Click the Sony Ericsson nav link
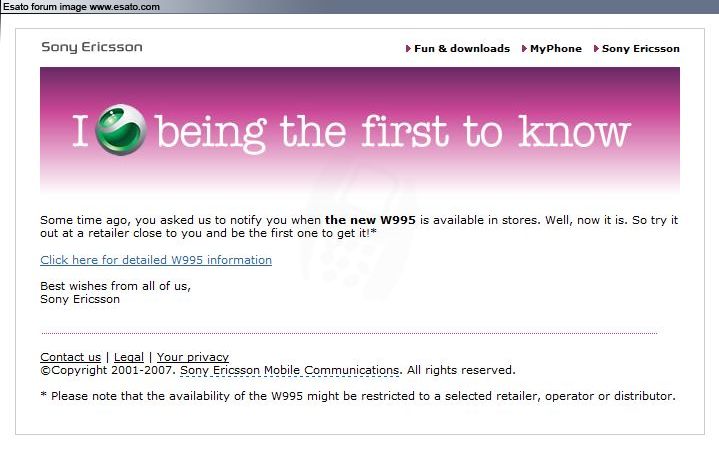 coord(641,49)
